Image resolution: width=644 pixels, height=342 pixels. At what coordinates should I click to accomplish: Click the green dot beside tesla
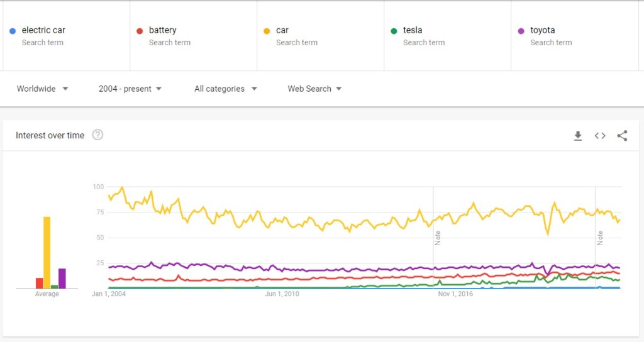point(394,31)
